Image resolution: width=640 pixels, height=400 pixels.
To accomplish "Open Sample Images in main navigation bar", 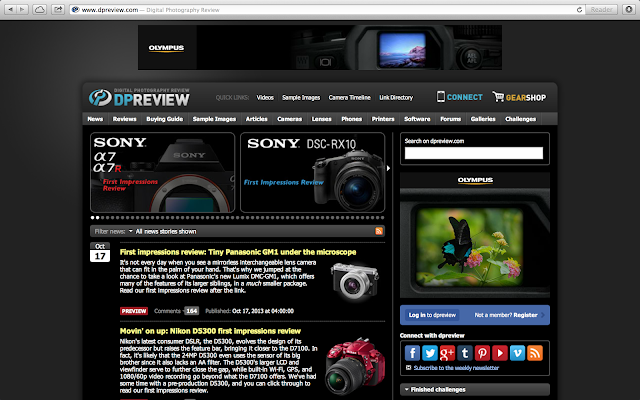I will [214, 119].
